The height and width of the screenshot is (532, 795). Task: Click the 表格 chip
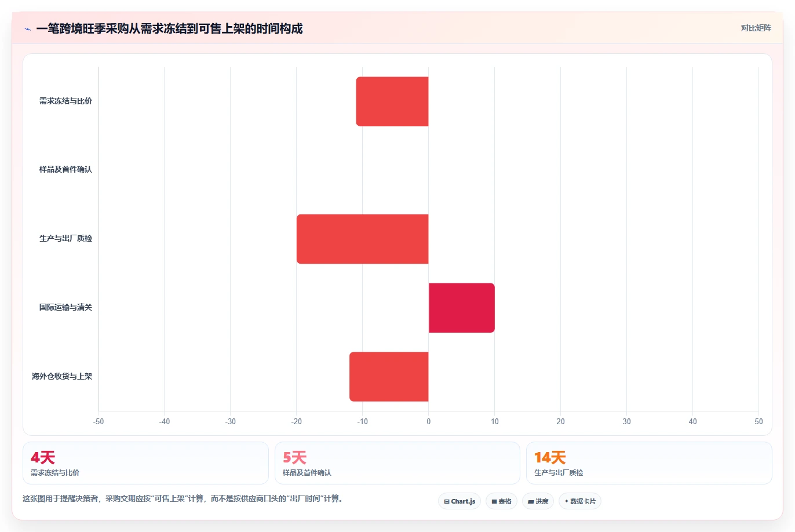tap(501, 501)
